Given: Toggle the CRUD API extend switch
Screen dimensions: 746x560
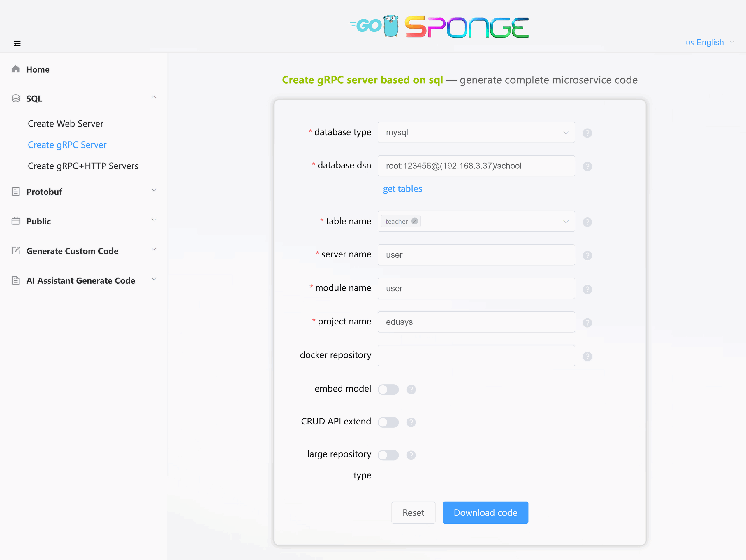Looking at the screenshot, I should coord(388,422).
